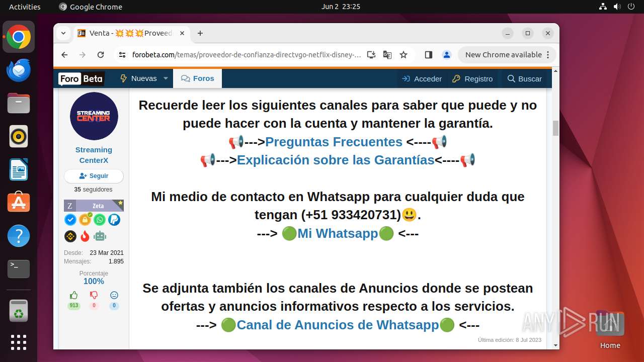Screen dimensions: 644x362
Task: Click the install app icon in address bar
Action: tap(371, 55)
